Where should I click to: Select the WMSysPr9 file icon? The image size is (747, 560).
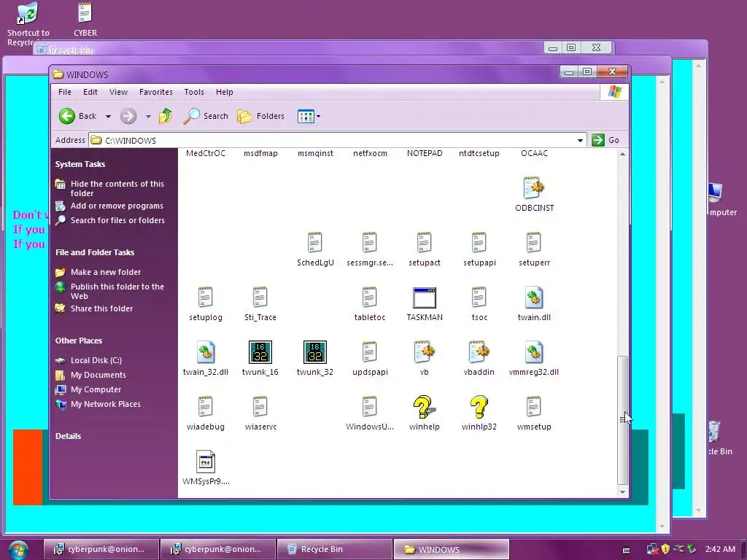coord(205,462)
